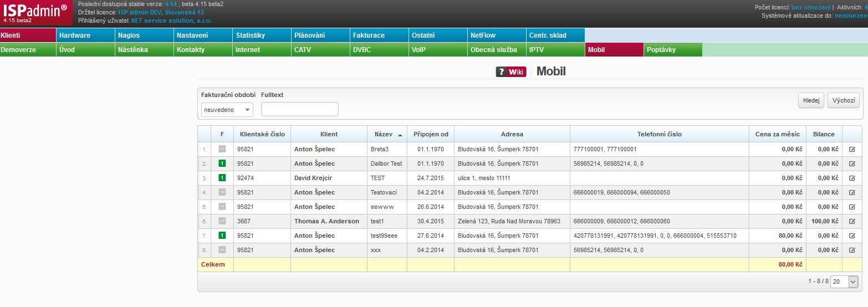This screenshot has width=868, height=307.
Task: Open the Fakturace main menu
Action: [380, 35]
